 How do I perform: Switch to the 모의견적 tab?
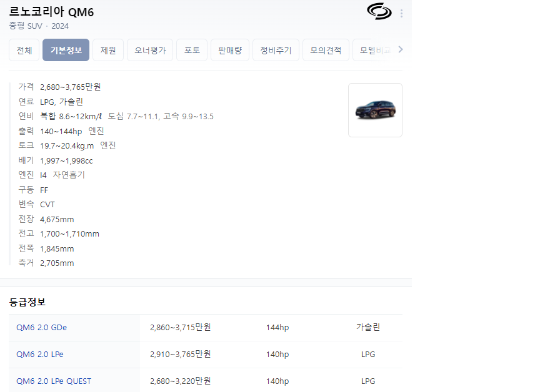pos(326,50)
